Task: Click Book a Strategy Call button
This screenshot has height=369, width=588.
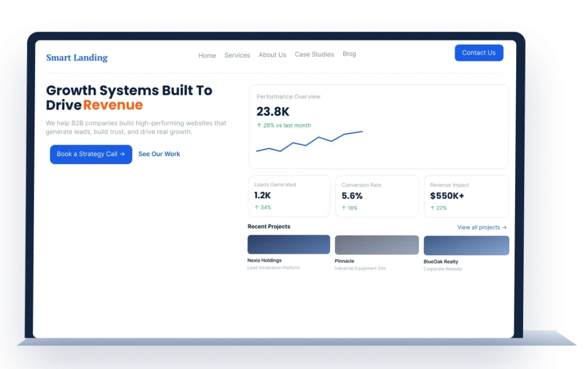Action: tap(91, 154)
